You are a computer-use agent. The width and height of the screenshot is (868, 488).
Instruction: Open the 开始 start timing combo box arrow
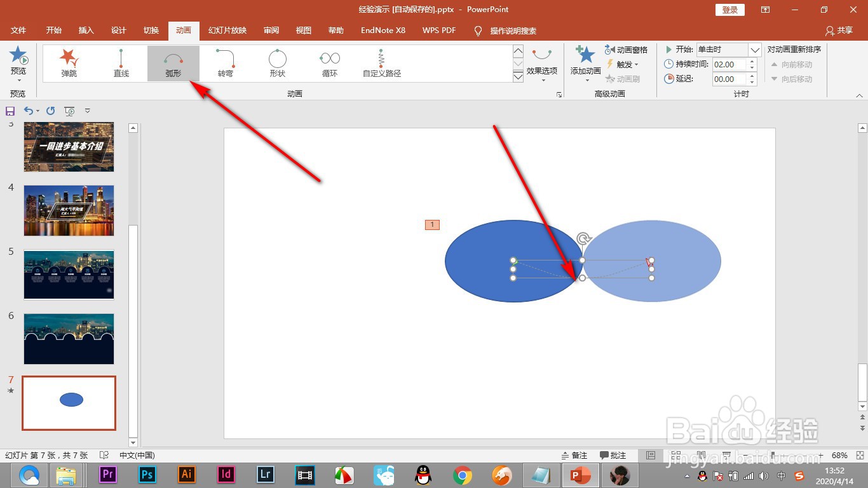pyautogui.click(x=754, y=50)
